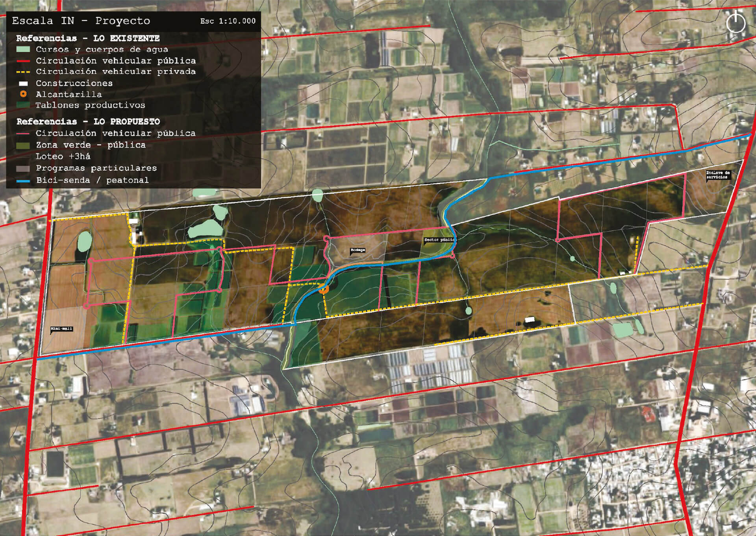Click the Referencias - LO PROPUESTO heading
The image size is (756, 536).
click(x=88, y=121)
